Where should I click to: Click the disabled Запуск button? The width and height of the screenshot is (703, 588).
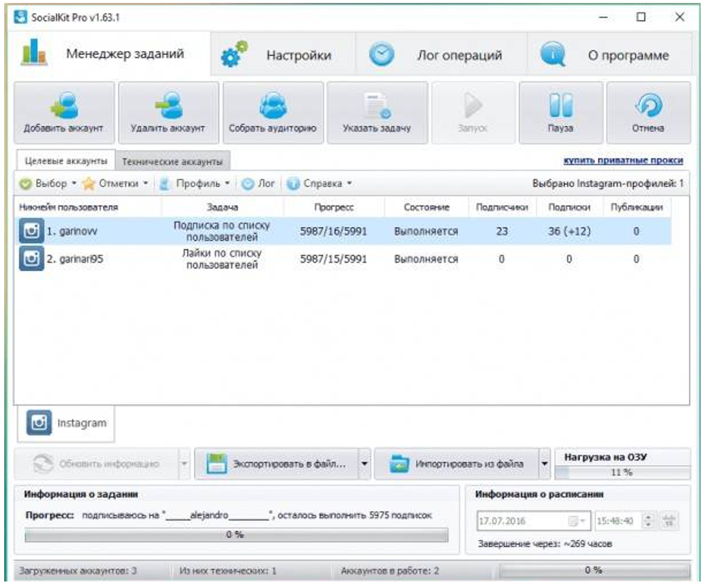[x=473, y=112]
